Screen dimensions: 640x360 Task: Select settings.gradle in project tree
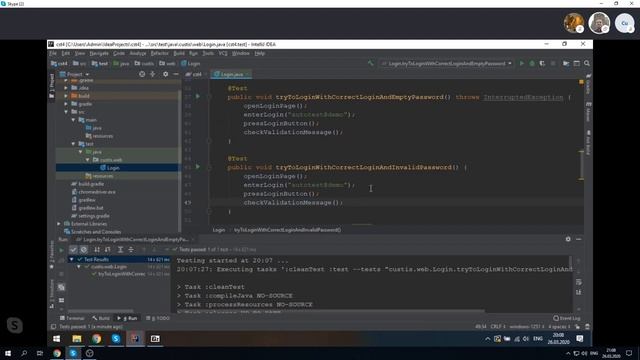coord(90,216)
